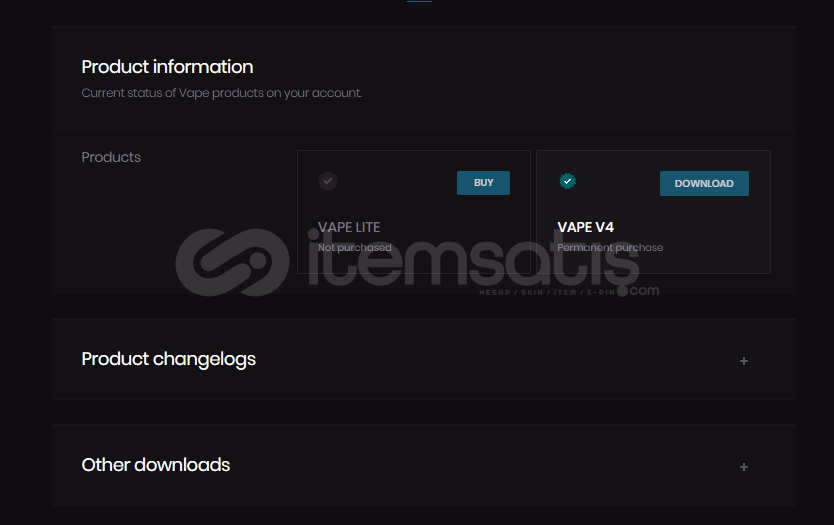Select the VAPE V4 product name
The width and height of the screenshot is (834, 525).
(585, 227)
